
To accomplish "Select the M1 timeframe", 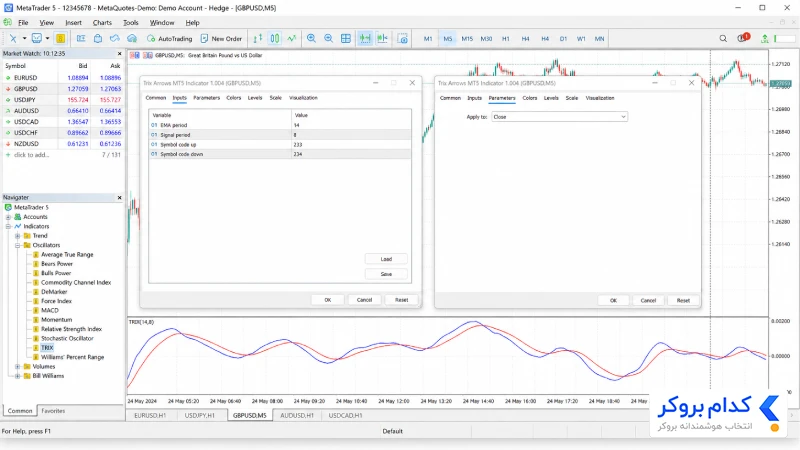I will point(428,39).
